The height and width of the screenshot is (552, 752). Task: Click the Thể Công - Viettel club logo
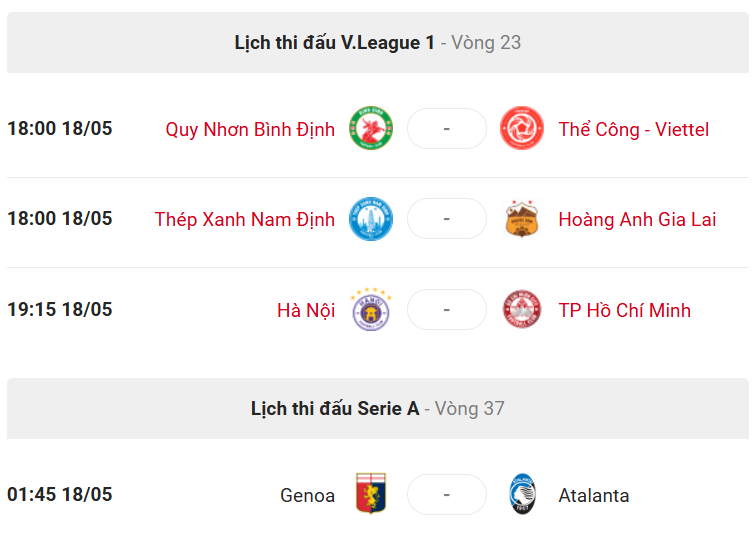[x=522, y=128]
